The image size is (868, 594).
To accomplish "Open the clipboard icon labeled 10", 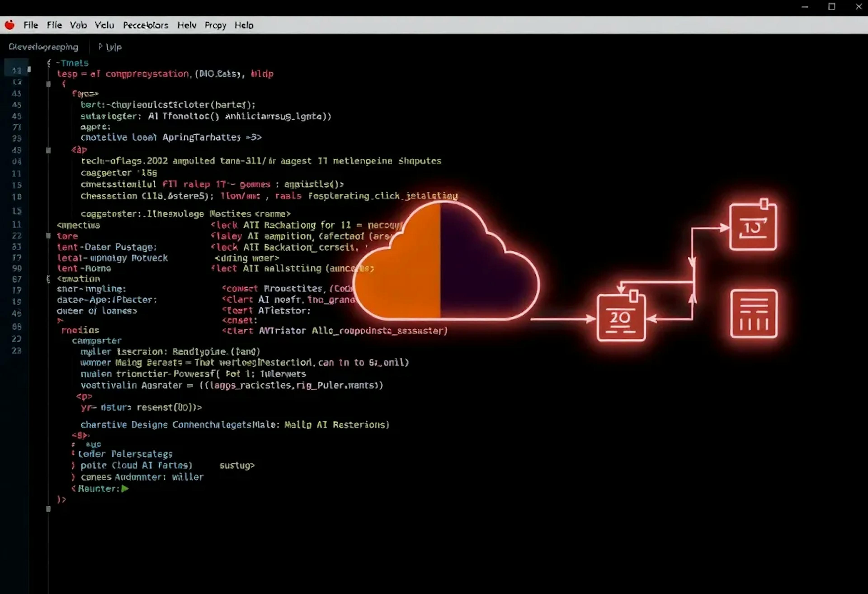I will click(x=754, y=226).
